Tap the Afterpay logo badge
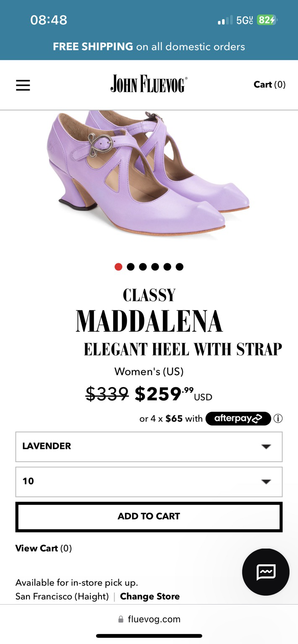Screen dimensions: 298x644 [x=238, y=418]
